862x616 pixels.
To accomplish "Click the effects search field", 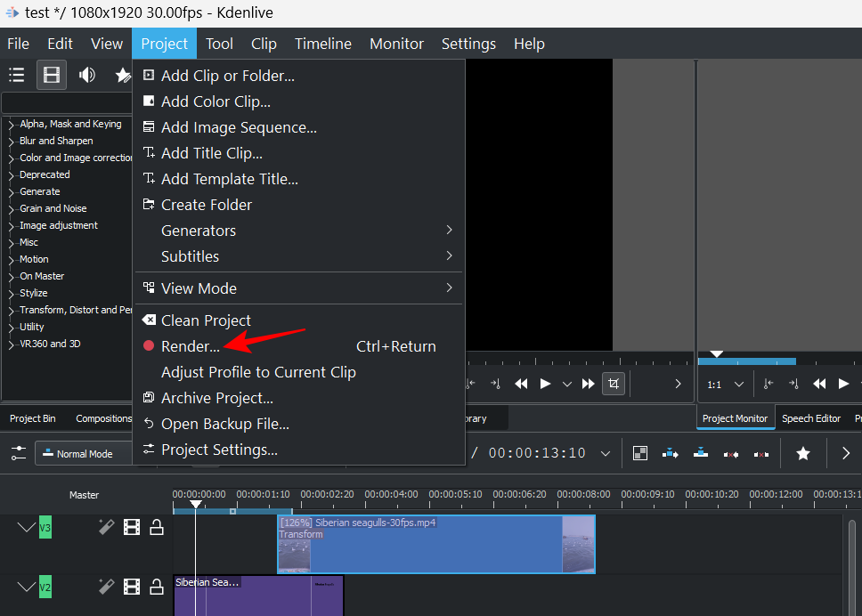I will click(67, 102).
